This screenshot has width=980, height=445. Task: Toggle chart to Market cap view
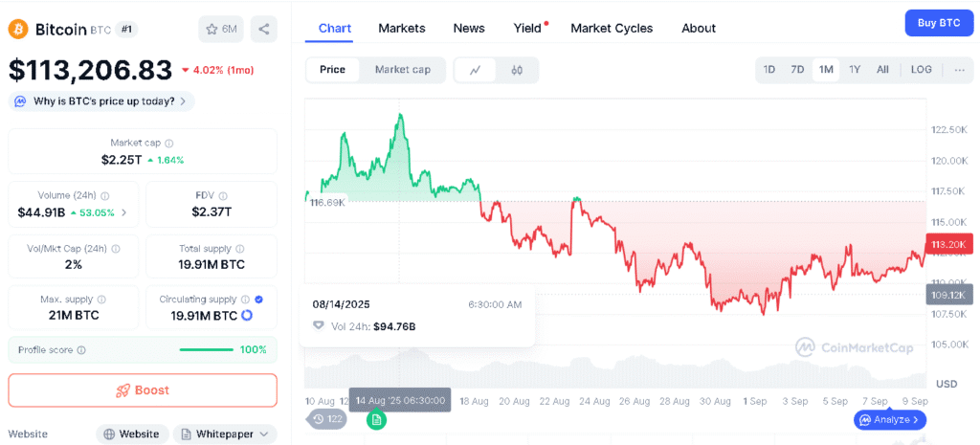point(402,70)
